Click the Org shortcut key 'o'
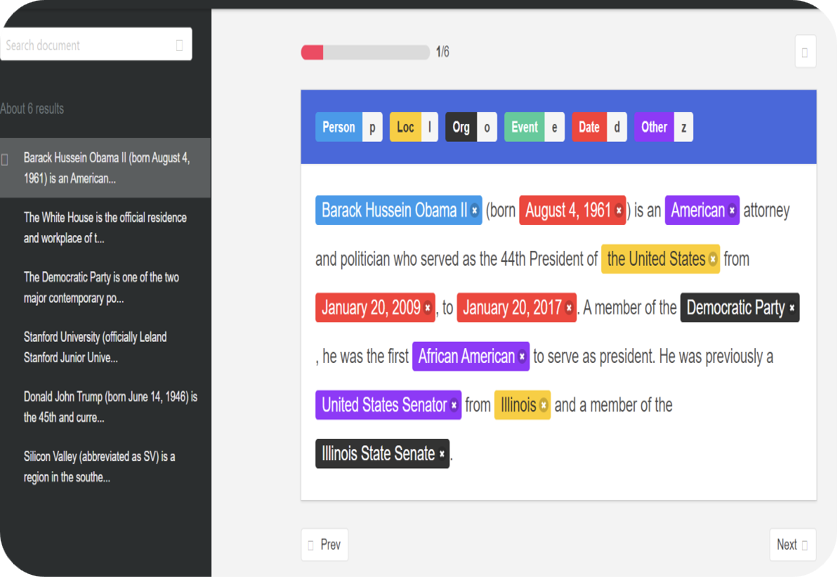838x577 pixels. pyautogui.click(x=487, y=127)
